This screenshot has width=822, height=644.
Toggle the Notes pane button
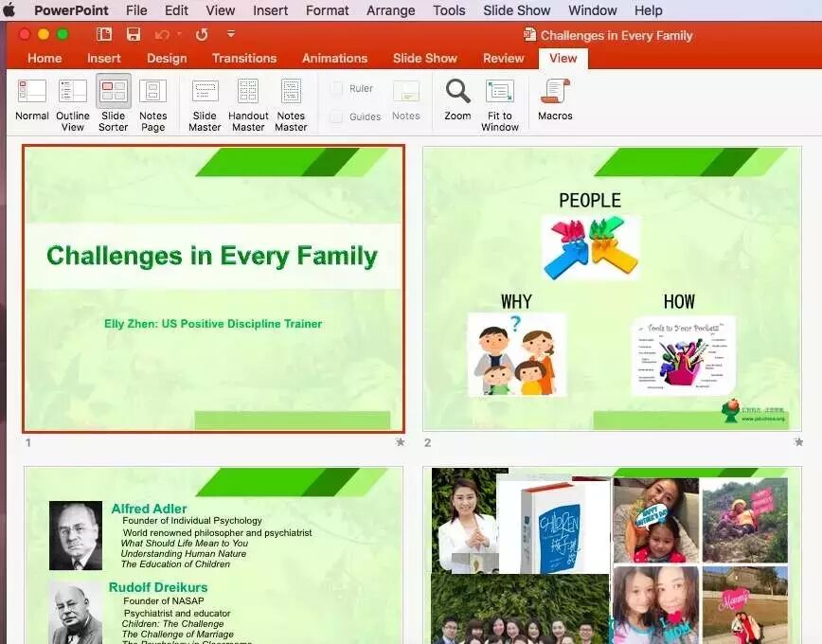(406, 100)
